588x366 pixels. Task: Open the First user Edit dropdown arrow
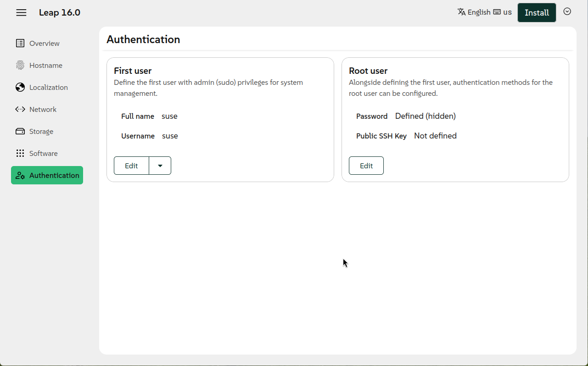tap(160, 166)
